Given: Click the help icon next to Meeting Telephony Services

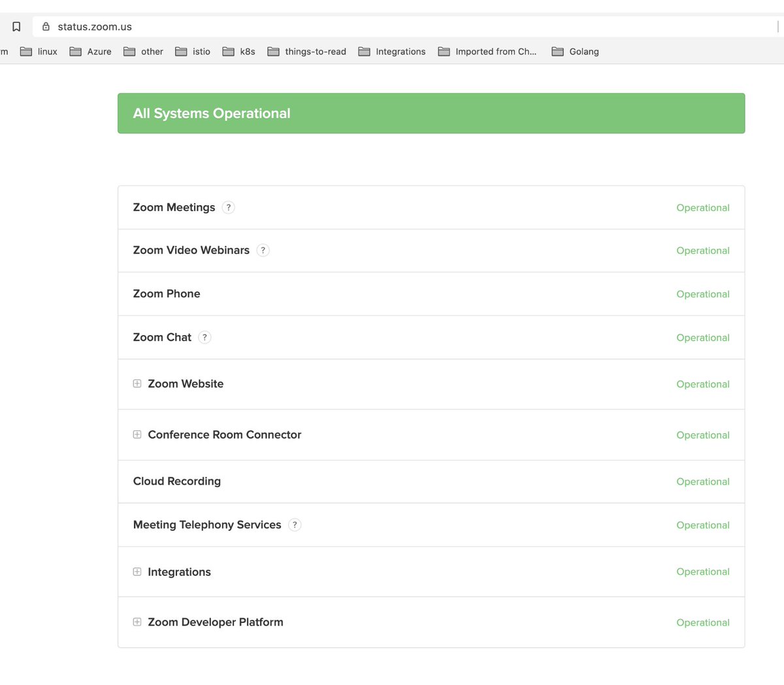Looking at the screenshot, I should pyautogui.click(x=295, y=525).
